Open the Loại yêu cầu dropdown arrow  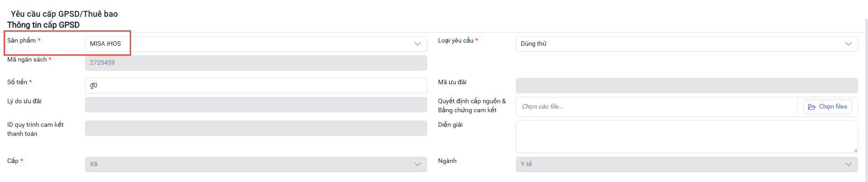(x=848, y=44)
